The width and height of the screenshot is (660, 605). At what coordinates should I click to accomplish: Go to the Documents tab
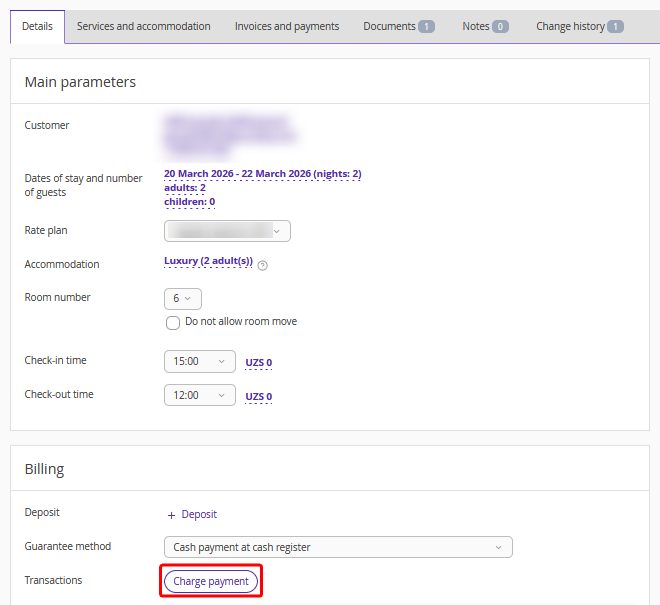click(398, 26)
